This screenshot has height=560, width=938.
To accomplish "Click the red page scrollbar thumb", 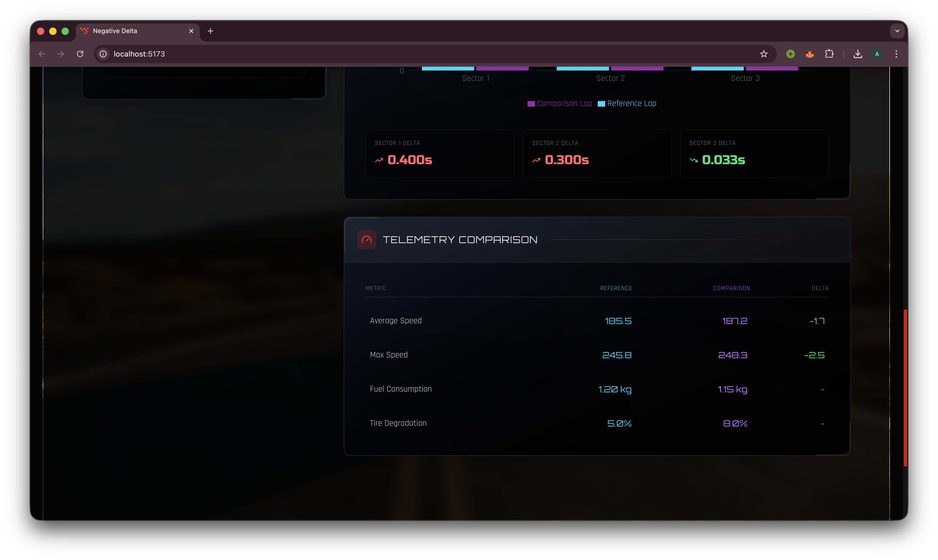I will coord(905,388).
